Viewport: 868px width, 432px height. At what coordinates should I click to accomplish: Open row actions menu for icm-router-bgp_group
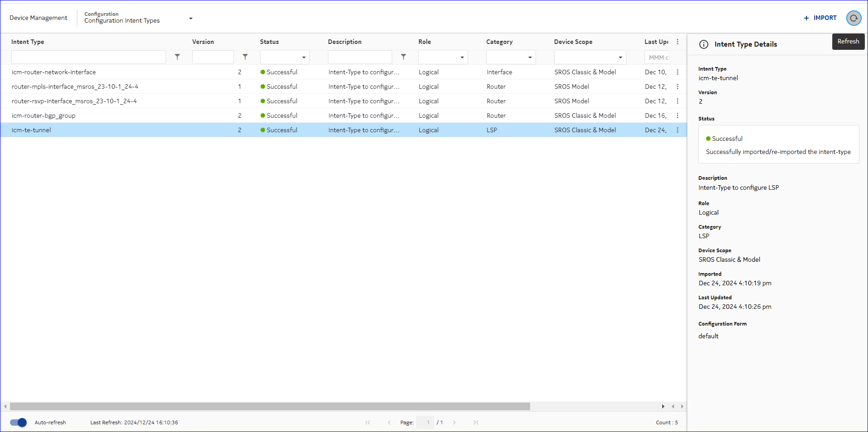point(677,115)
